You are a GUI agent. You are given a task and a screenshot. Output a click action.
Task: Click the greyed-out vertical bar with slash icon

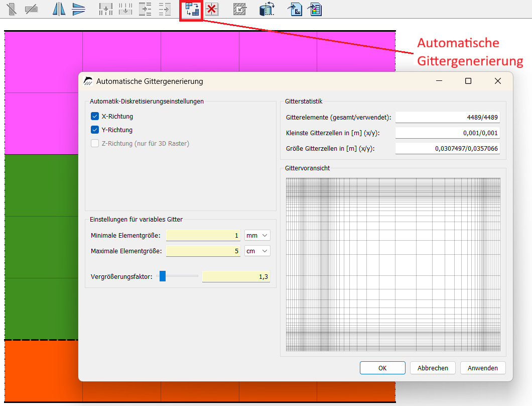11,9
